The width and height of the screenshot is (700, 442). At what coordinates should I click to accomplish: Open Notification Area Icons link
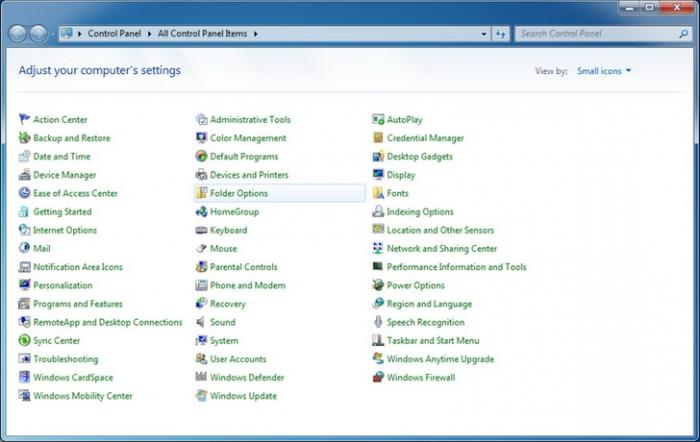point(78,267)
